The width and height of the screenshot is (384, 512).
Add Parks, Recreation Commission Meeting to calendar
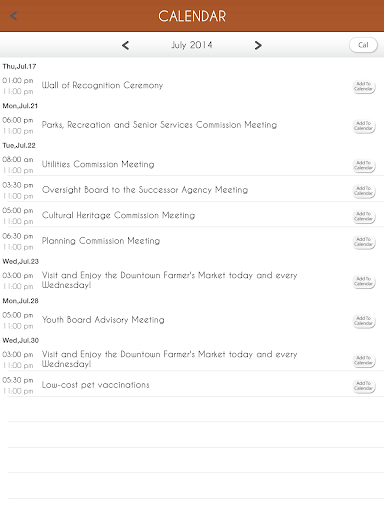coord(364,126)
